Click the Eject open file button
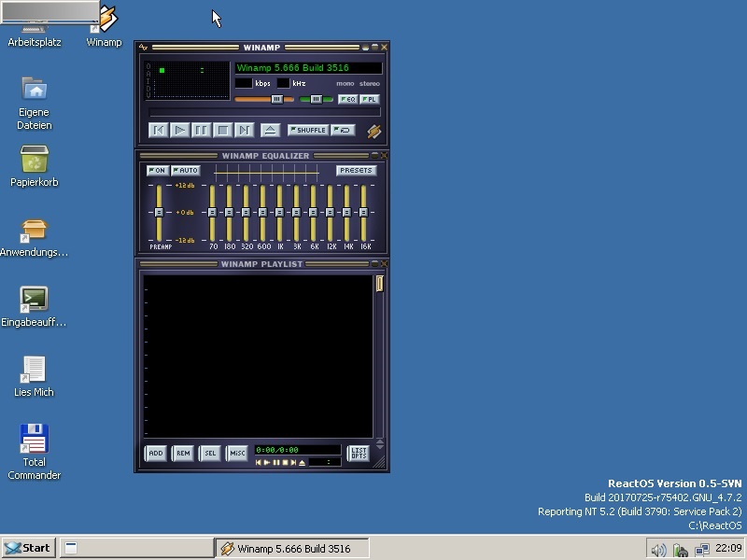Image resolution: width=747 pixels, height=560 pixels. tap(269, 131)
